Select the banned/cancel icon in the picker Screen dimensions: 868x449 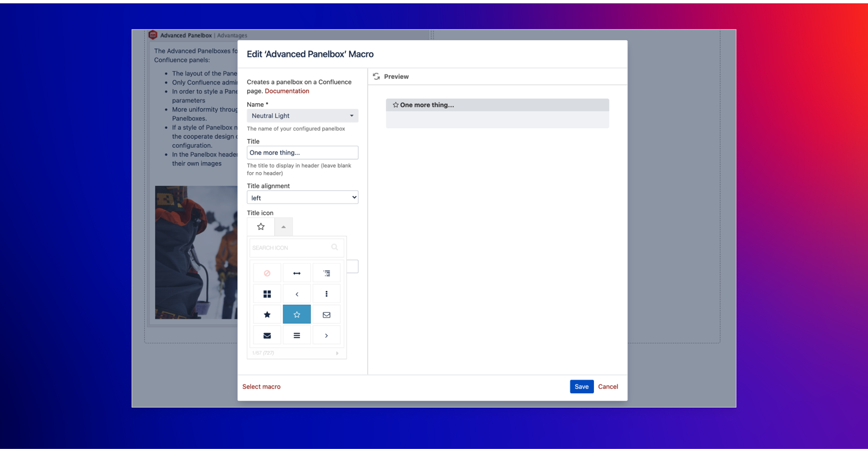coord(267,273)
